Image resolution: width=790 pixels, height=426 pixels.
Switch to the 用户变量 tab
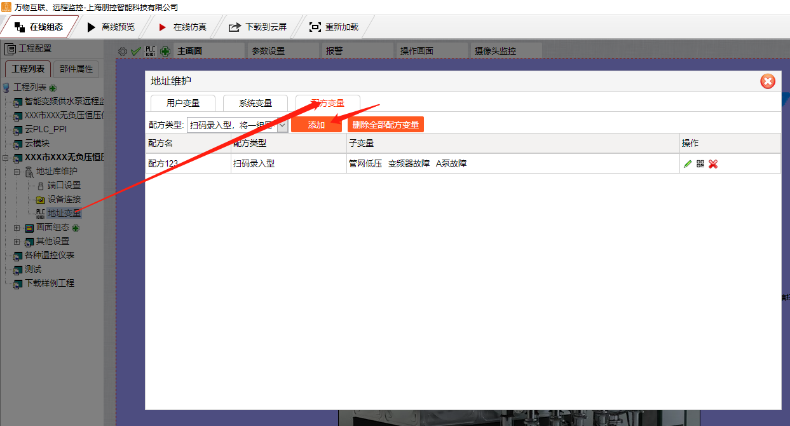click(x=182, y=102)
